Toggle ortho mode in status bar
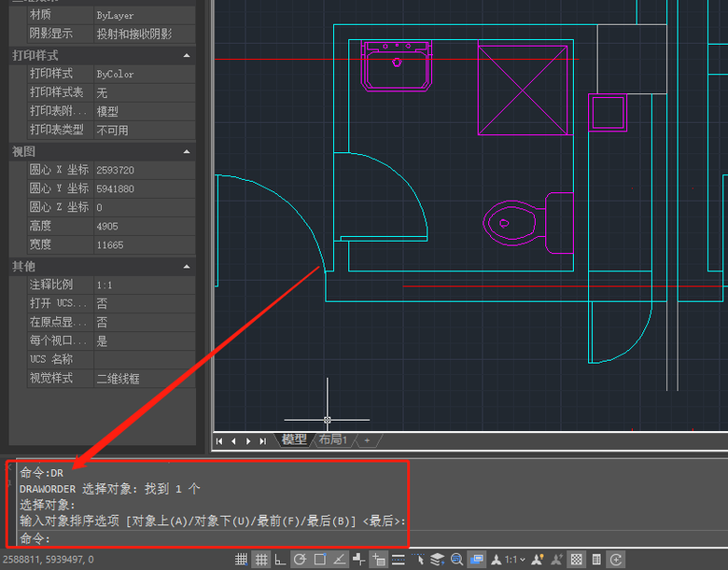This screenshot has width=728, height=570. [280, 560]
